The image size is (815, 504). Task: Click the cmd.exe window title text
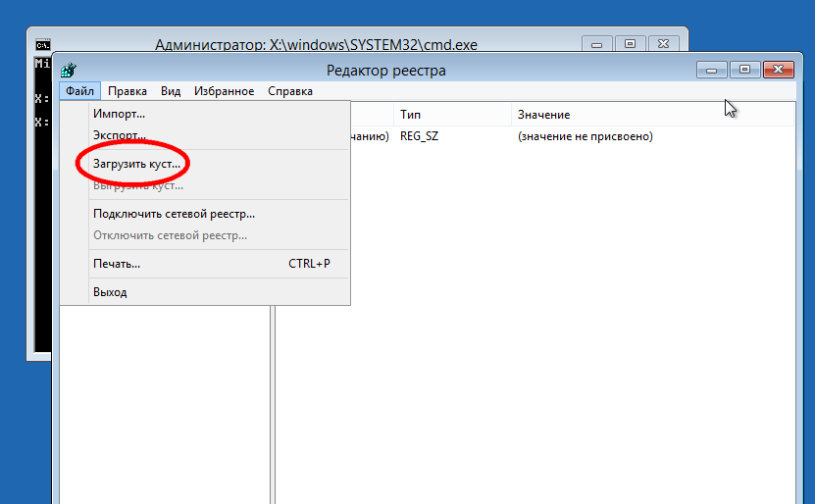316,45
